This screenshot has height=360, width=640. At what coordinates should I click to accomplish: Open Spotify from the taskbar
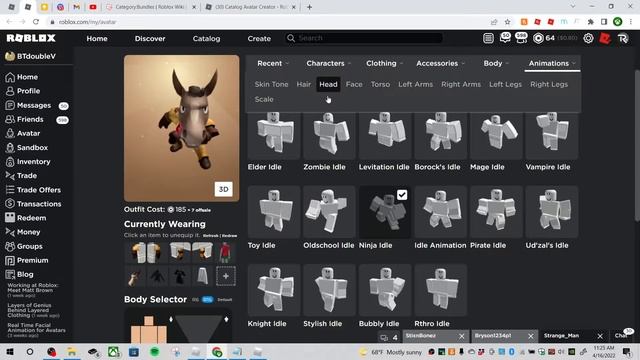(x=155, y=351)
